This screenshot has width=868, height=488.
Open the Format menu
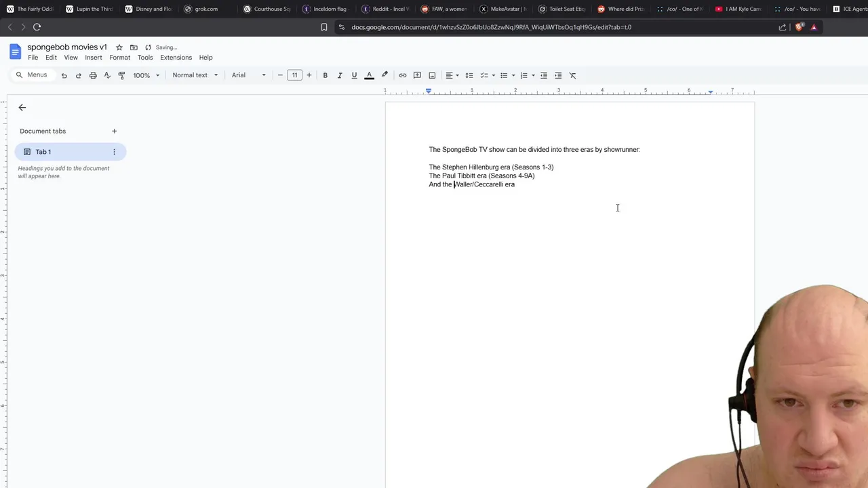119,58
